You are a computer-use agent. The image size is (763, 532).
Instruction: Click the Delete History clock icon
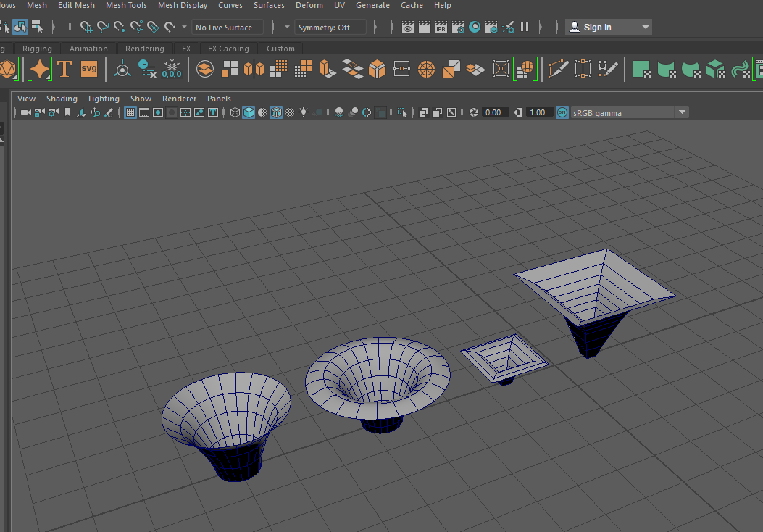(146, 69)
